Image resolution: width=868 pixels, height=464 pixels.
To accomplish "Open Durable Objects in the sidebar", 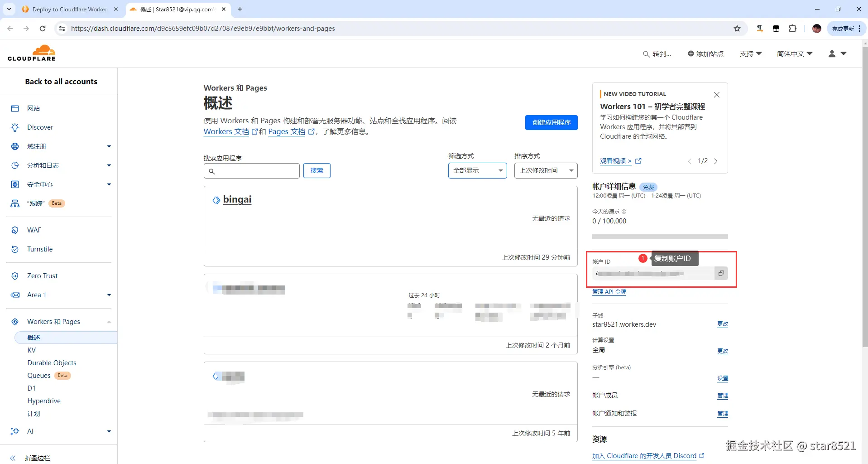I will coord(52,363).
